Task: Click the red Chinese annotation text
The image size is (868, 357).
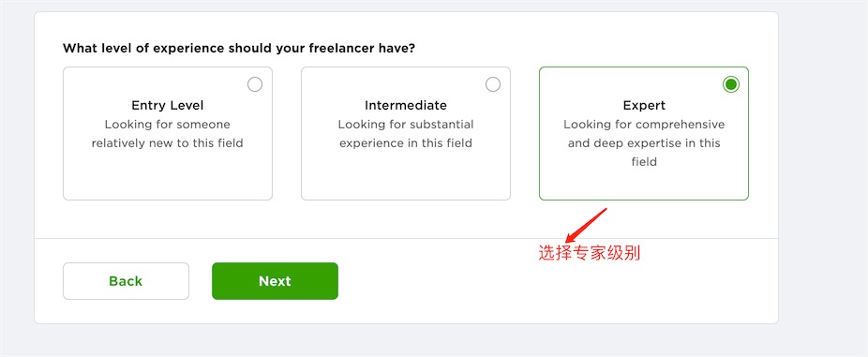Action: (590, 254)
